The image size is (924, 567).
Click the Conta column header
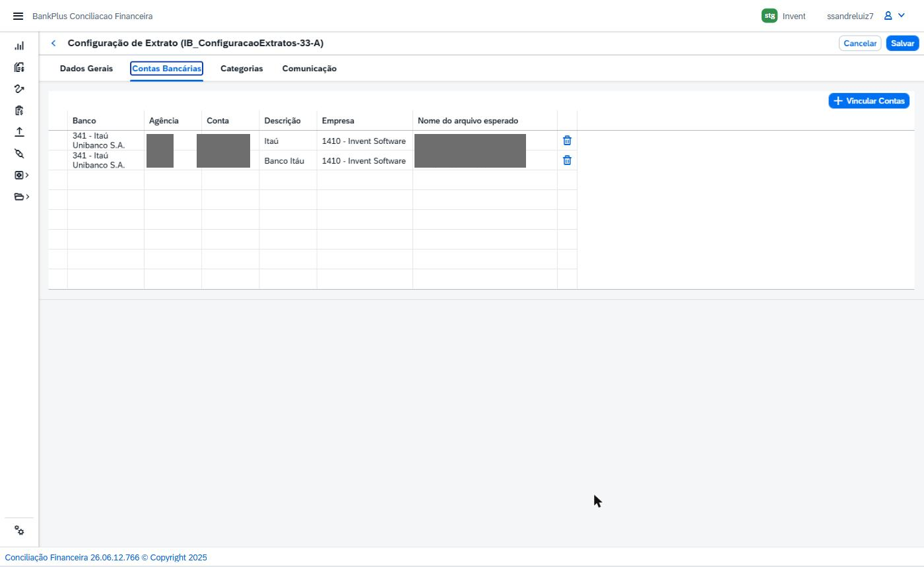tap(230, 121)
